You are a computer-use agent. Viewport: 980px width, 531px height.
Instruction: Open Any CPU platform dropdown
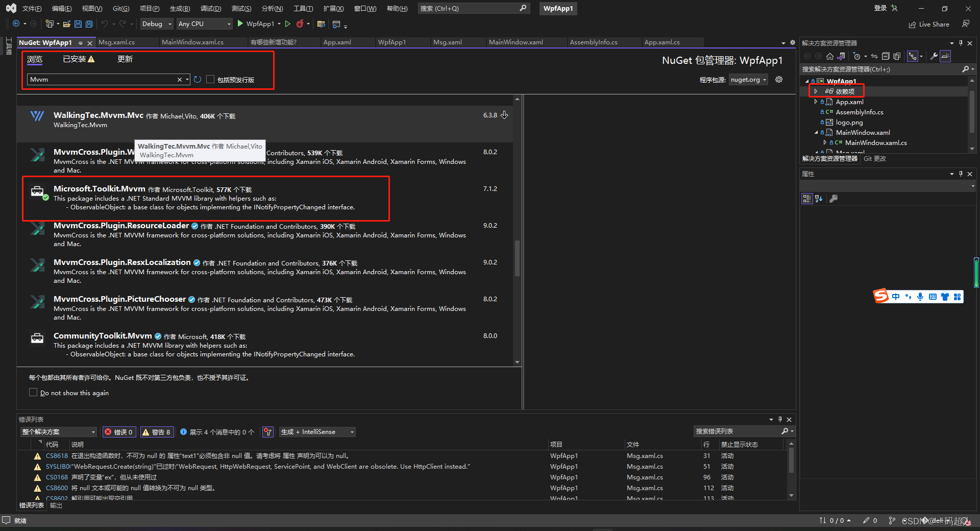(204, 24)
